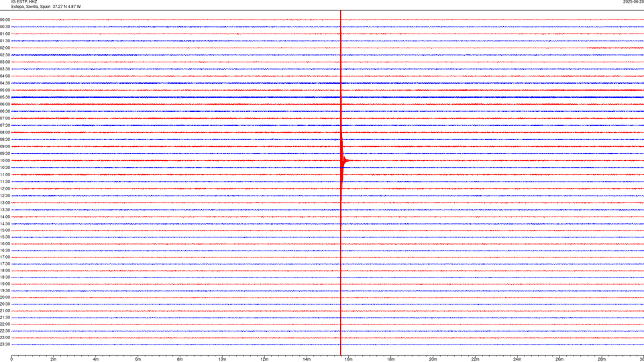Select the 20:30 trace time label
The height and width of the screenshot is (362, 644).
pyautogui.click(x=5, y=304)
